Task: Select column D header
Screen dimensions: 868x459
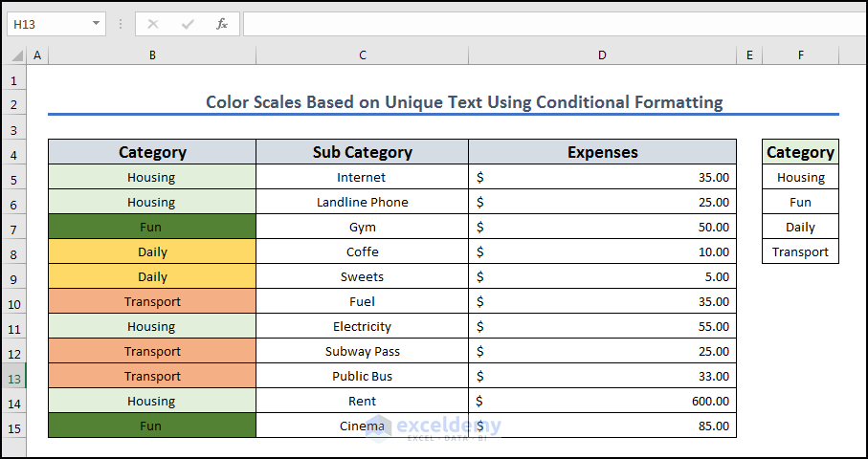Action: click(602, 56)
